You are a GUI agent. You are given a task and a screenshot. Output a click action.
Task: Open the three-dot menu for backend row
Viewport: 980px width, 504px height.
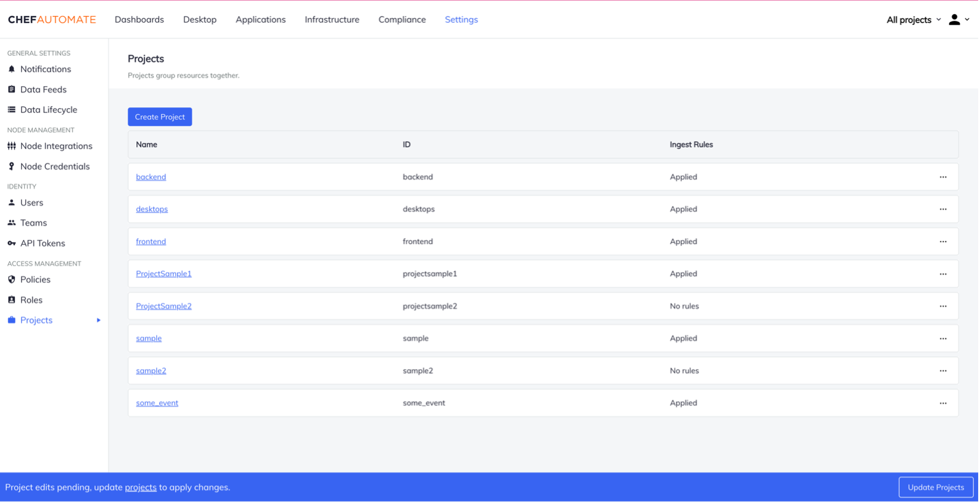click(943, 177)
